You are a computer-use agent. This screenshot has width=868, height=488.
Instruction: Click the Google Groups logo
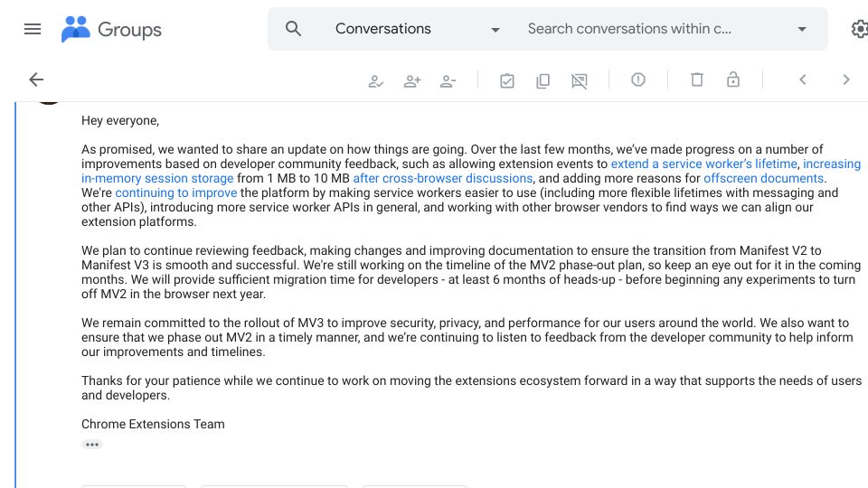[111, 29]
